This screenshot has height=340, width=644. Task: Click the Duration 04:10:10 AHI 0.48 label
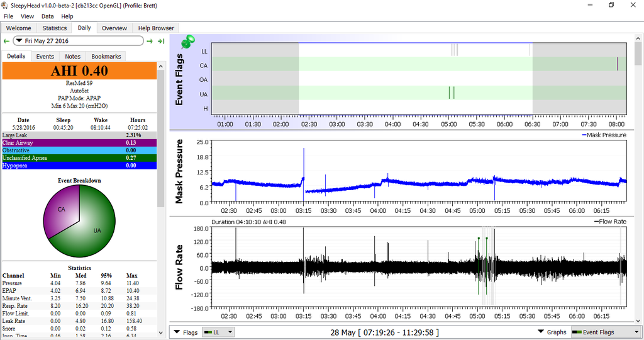coord(248,222)
